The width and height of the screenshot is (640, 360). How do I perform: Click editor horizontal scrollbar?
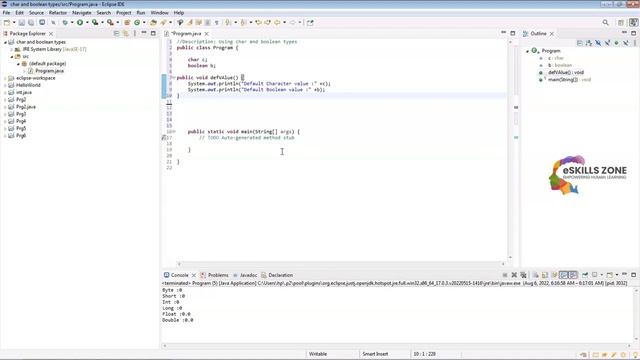coord(341,264)
